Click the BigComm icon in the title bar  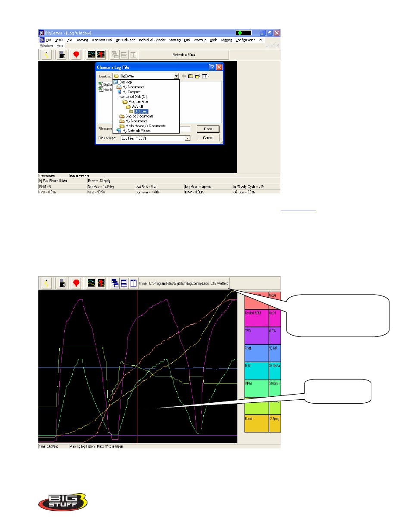[x=41, y=33]
